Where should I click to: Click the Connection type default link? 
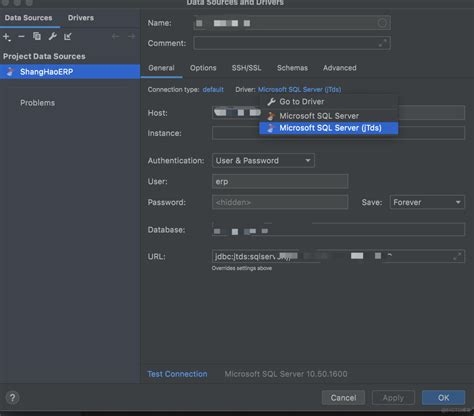213,90
